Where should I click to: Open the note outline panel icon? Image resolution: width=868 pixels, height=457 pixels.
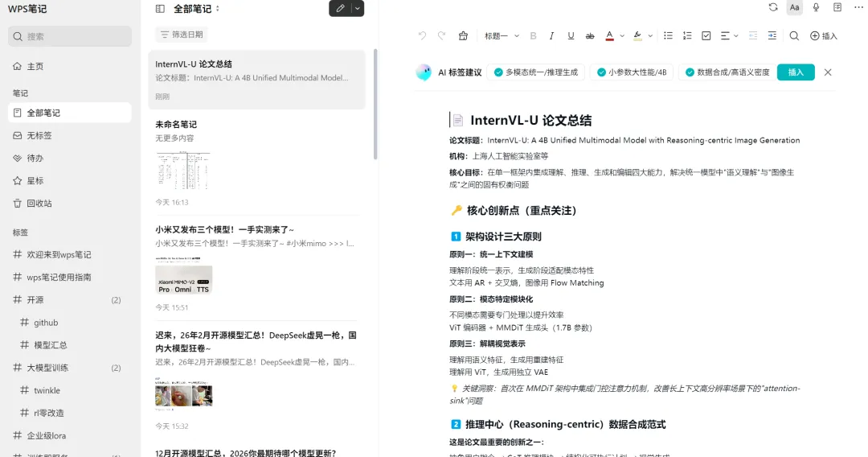coord(837,7)
